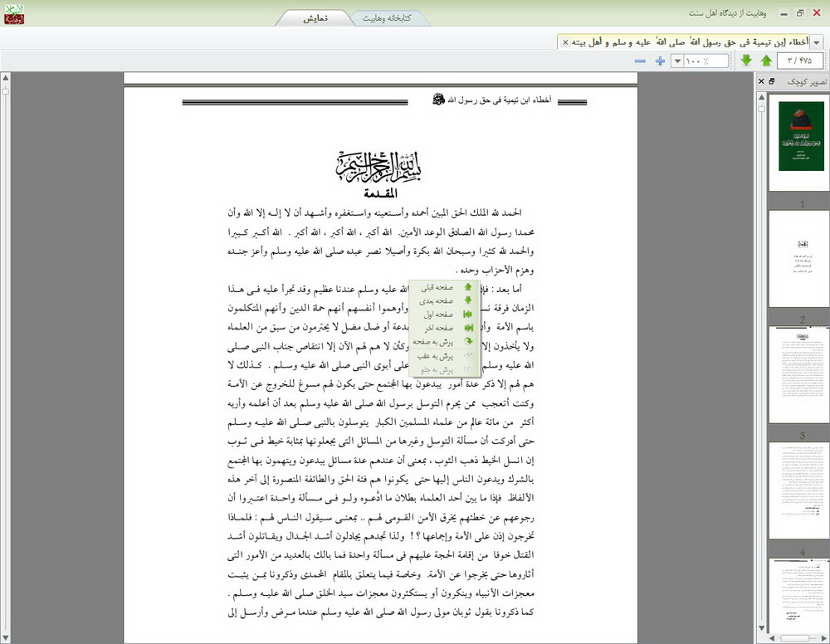Click the document view scroll-up arrow on left
The height and width of the screenshot is (644, 830).
pos(5,77)
